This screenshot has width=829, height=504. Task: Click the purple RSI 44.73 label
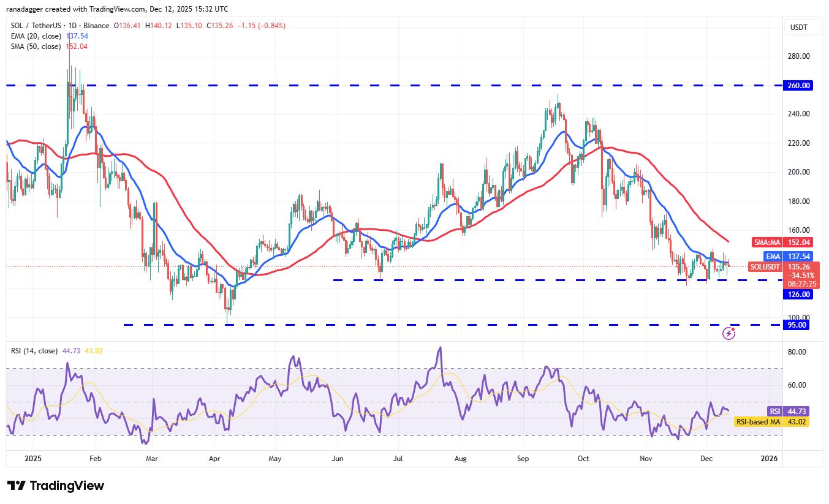[x=790, y=412]
